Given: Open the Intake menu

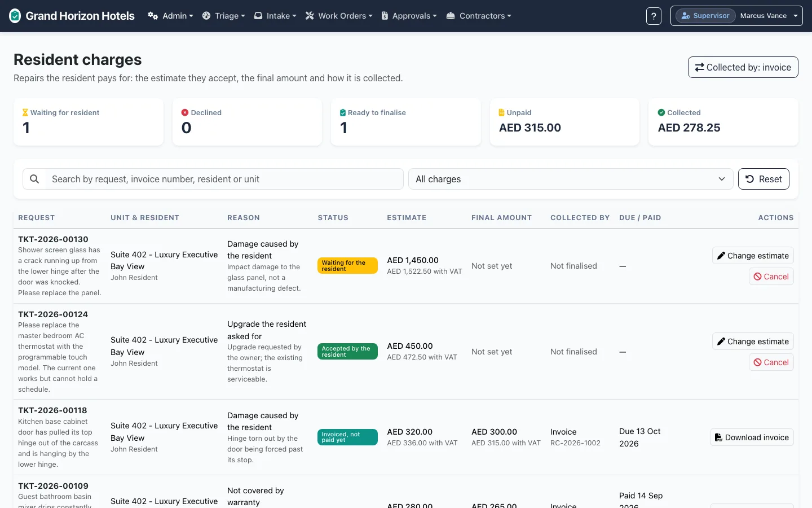Looking at the screenshot, I should coord(275,16).
